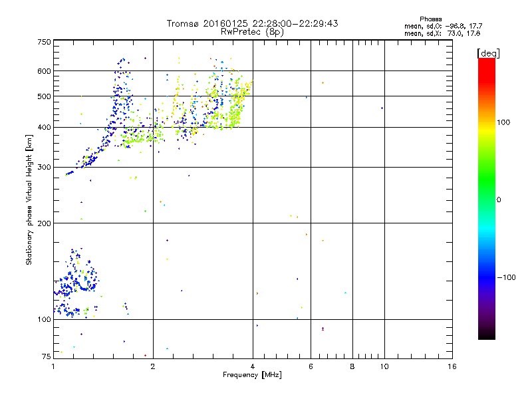Click the lone orange point above 500 km near 6 MHz
The image size is (532, 399).
tap(323, 82)
